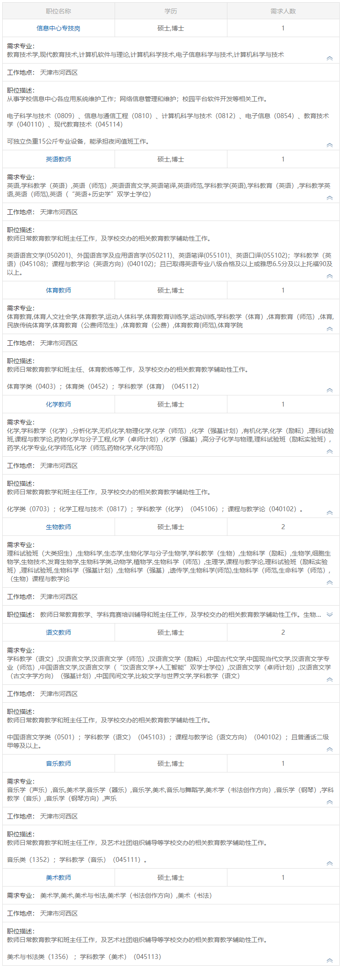Collapse the 英语教师 需求专业 section
Viewport: 342px width, 980px height.
329,198
